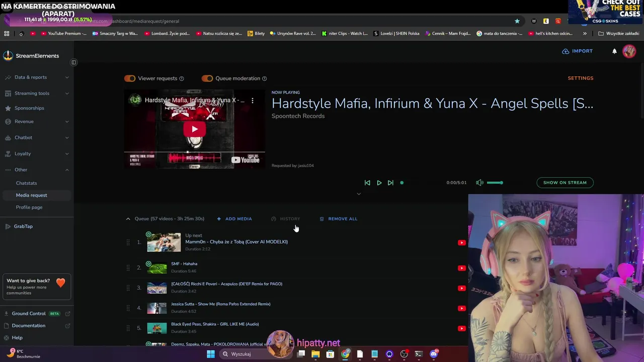Click the Viewer requests info icon

(182, 78)
